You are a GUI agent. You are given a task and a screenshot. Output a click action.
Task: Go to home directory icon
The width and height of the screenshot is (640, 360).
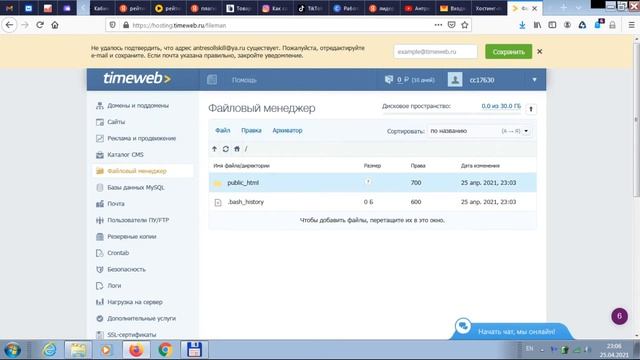[237, 149]
